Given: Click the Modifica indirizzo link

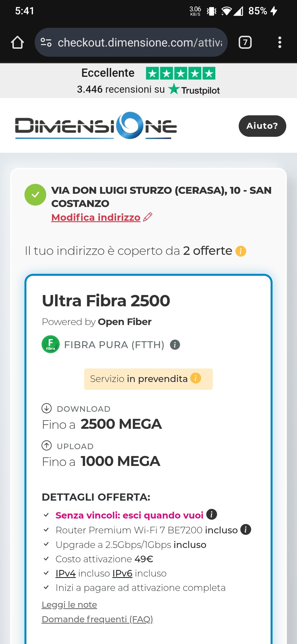Looking at the screenshot, I should point(96,217).
